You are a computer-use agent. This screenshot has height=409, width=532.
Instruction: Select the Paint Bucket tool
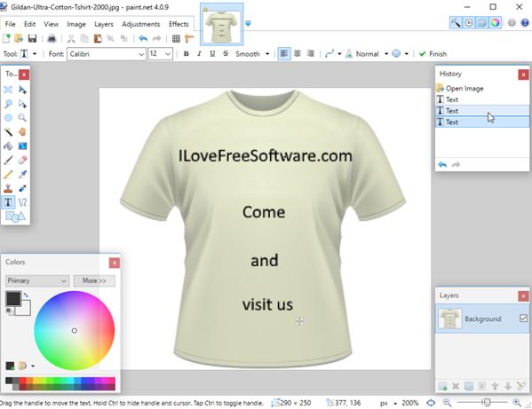[8, 146]
